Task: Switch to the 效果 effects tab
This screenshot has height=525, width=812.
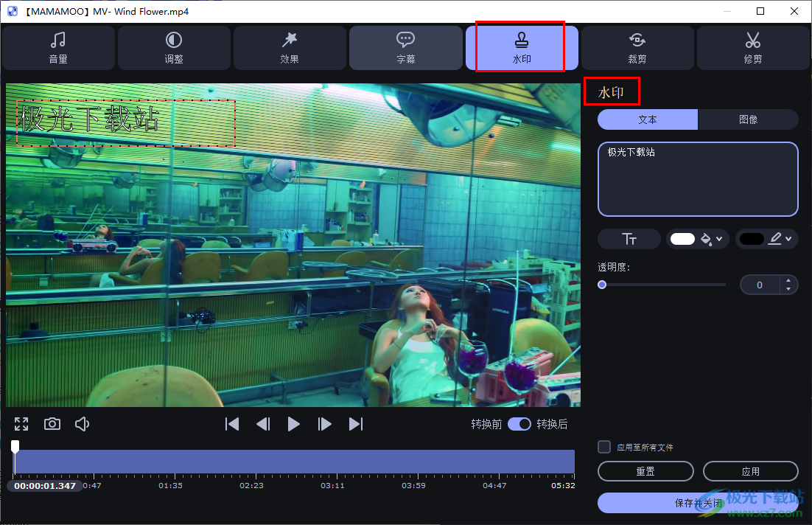Action: coord(290,48)
